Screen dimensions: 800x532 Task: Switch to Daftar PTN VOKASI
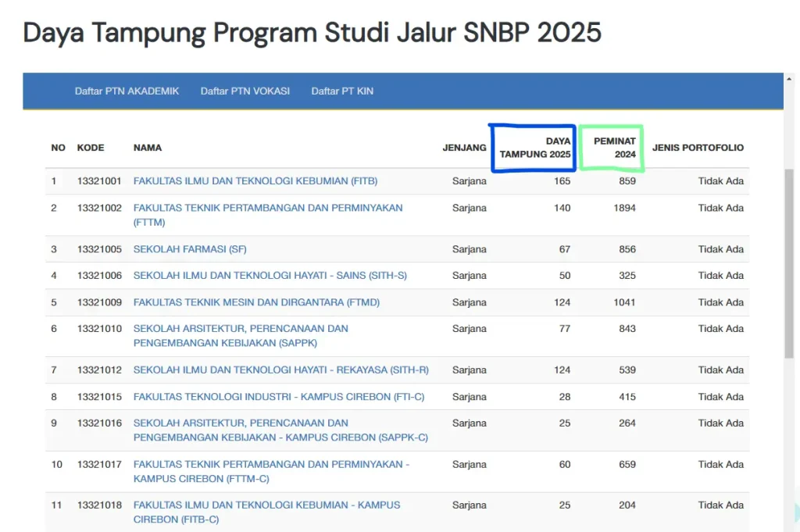pos(245,91)
